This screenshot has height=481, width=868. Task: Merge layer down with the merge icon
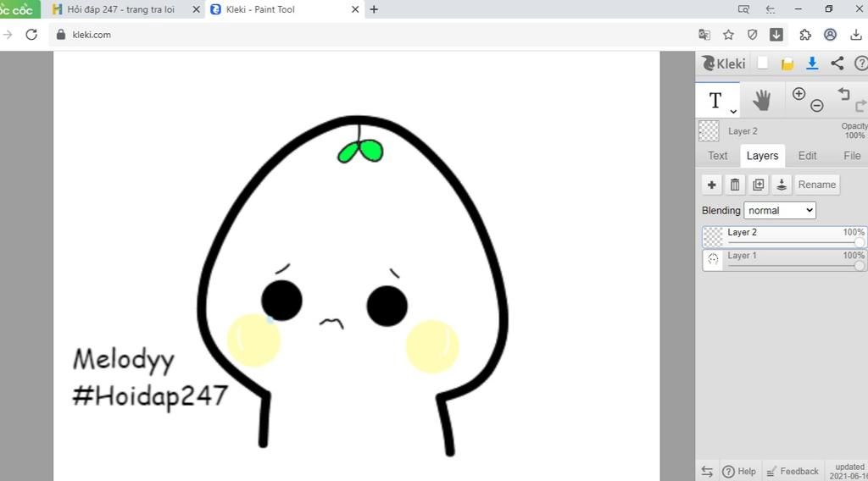tap(781, 185)
